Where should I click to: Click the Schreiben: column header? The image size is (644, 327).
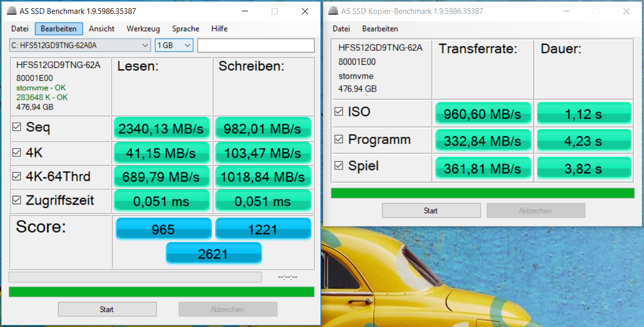tap(252, 66)
